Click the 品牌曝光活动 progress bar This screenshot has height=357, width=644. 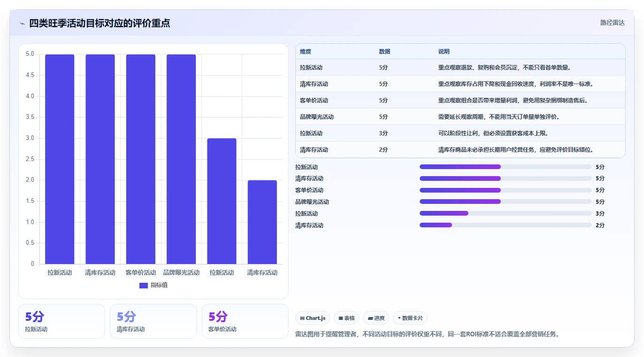(506, 202)
